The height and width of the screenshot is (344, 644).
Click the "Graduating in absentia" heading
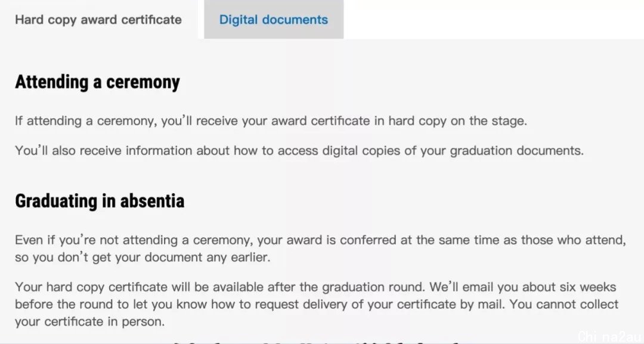coord(100,201)
